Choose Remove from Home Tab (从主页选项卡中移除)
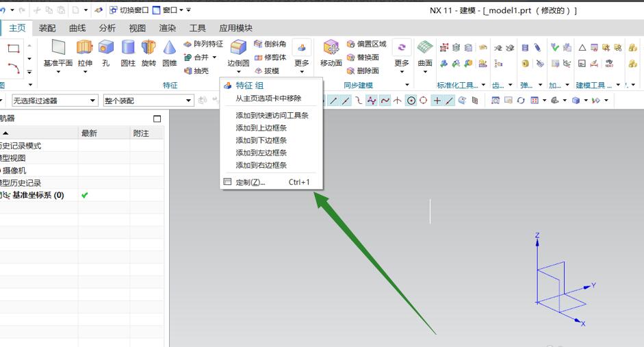The image size is (644, 347). coord(272,98)
